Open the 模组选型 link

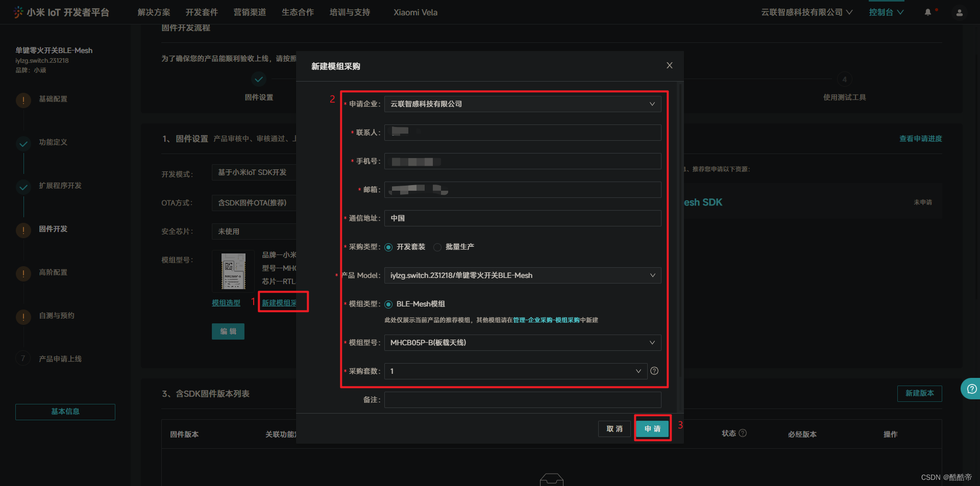[226, 303]
